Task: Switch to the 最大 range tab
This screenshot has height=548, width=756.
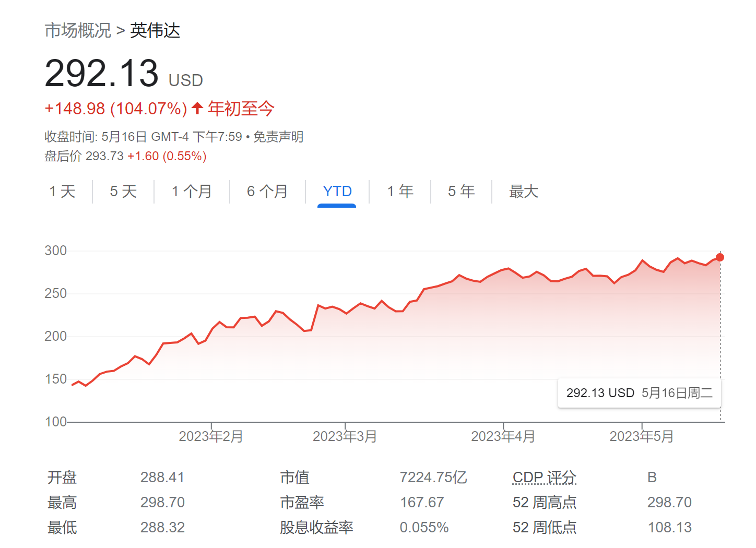Action: [524, 192]
